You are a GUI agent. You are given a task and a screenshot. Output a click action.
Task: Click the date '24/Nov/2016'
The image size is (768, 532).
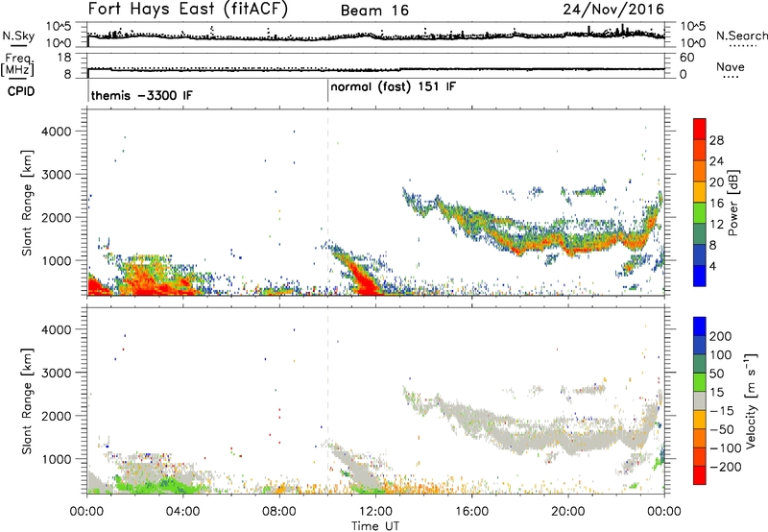click(x=613, y=10)
